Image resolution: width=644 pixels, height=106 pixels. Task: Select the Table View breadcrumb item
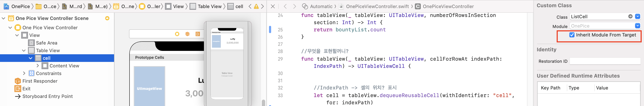pyautogui.click(x=206, y=6)
